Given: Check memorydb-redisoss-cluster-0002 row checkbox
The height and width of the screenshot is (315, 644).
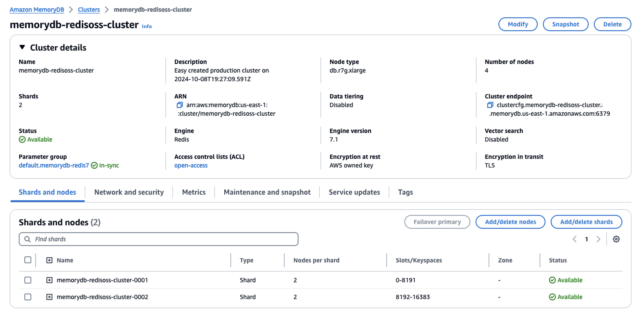Looking at the screenshot, I should click(x=28, y=297).
